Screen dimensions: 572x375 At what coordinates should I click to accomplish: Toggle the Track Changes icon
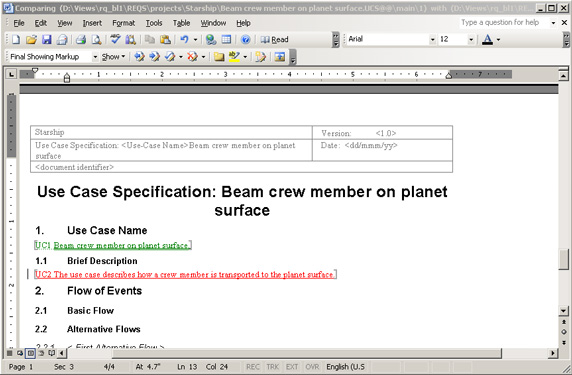pyautogui.click(x=260, y=57)
